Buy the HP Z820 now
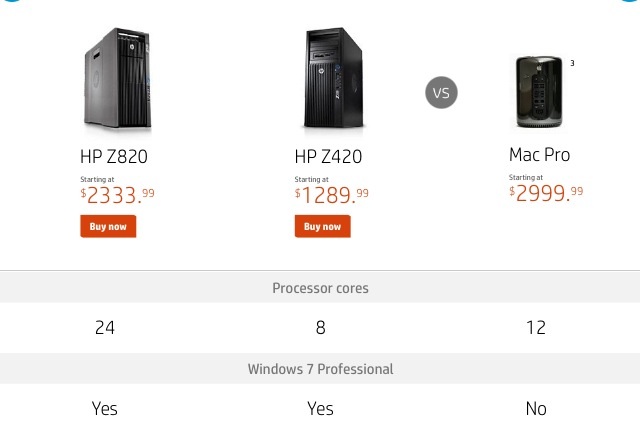640x431 pixels. coord(108,226)
